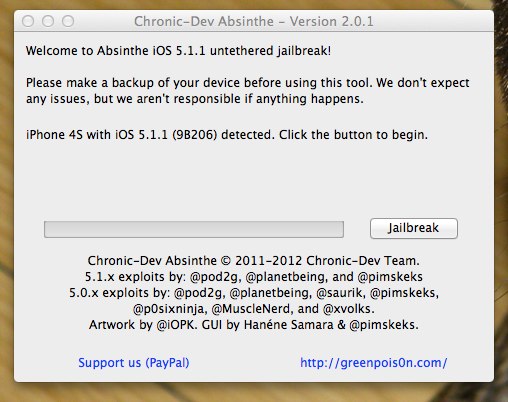Select the backup warning paragraph
This screenshot has width=508, height=402.
pos(248,91)
